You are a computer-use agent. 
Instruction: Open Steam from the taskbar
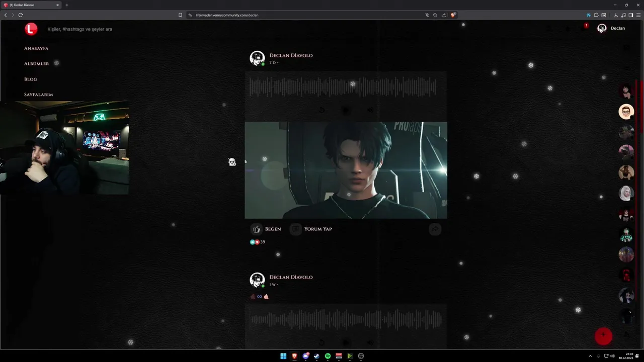316,356
